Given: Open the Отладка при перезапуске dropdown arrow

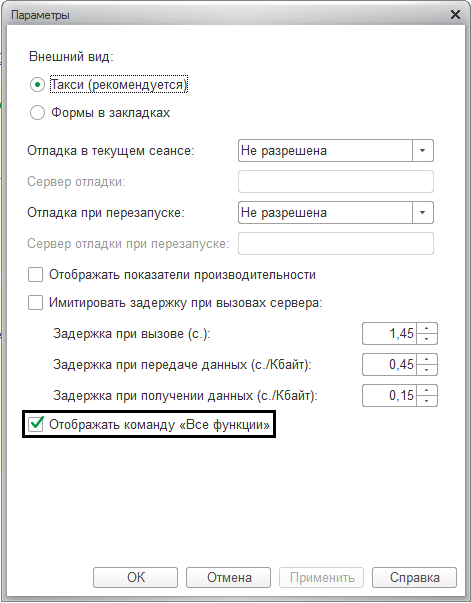Looking at the screenshot, I should tap(423, 212).
